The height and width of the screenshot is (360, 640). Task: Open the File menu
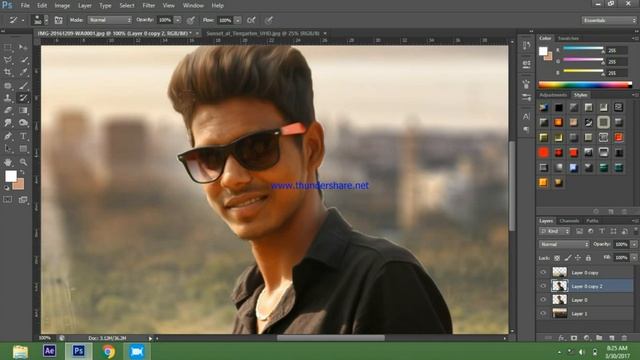point(25,6)
